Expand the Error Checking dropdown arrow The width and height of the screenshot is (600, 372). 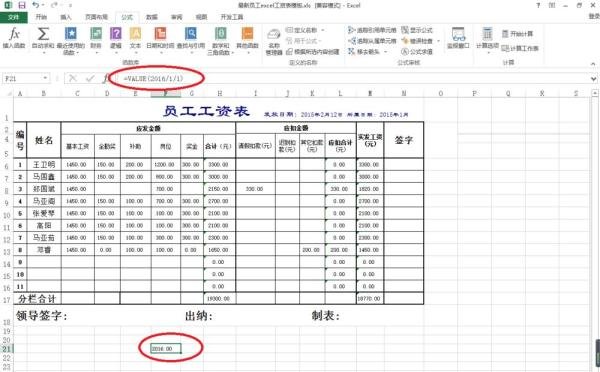438,41
